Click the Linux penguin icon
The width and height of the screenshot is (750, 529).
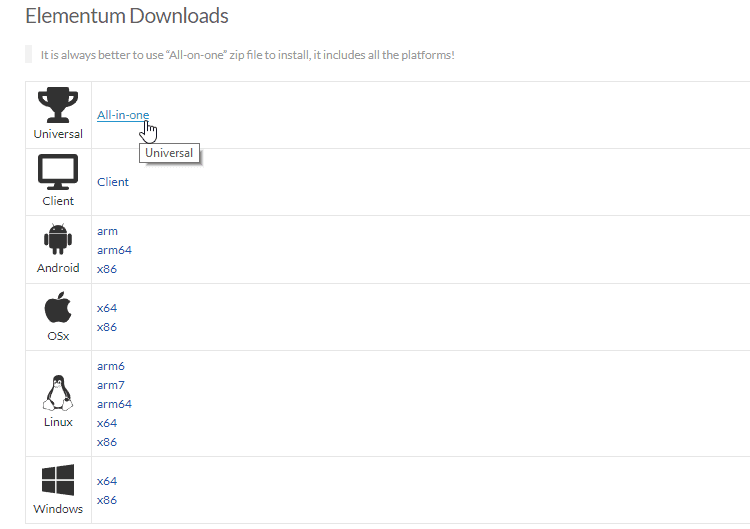coord(58,393)
